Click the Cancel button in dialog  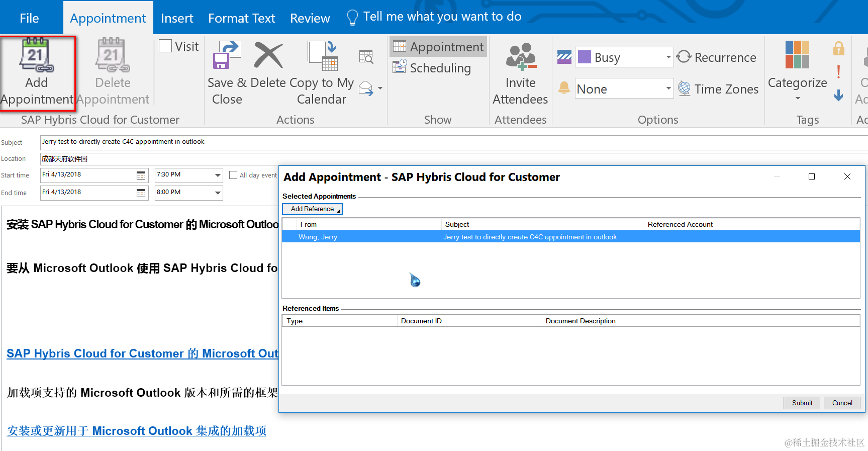(842, 403)
